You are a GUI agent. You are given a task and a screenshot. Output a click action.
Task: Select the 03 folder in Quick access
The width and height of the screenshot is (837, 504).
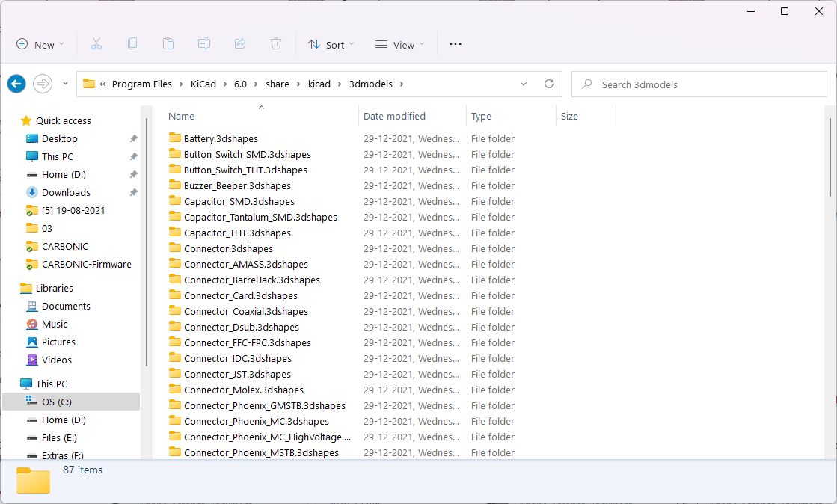[x=47, y=228]
